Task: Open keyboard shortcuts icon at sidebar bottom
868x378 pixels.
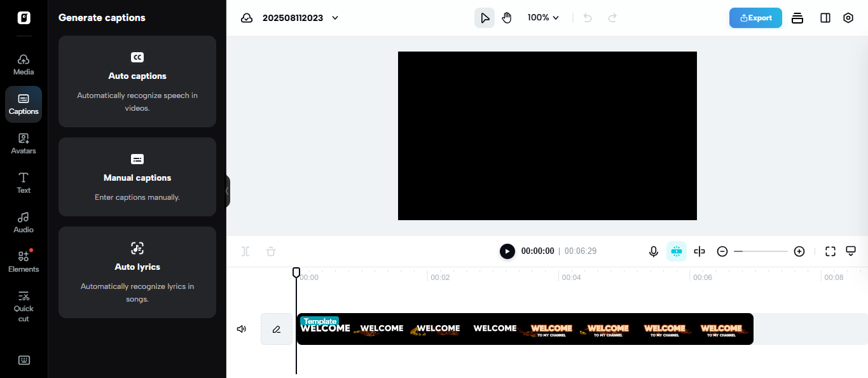Action: [x=24, y=360]
